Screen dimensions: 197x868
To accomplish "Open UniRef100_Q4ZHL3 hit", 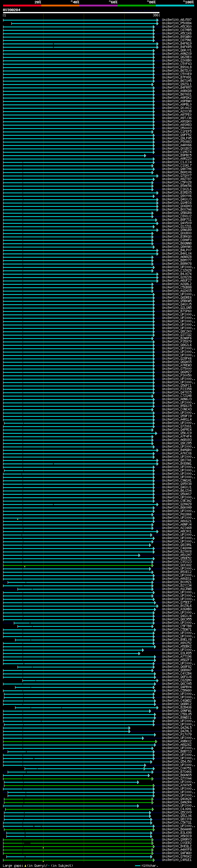I will point(177,731).
